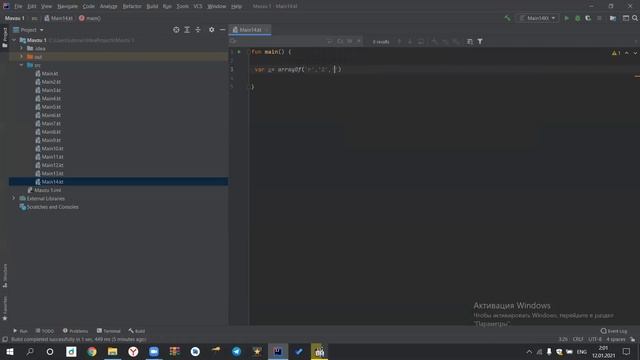Click UTF-8 encoding in status bar
This screenshot has width=640, height=360.
(x=595, y=339)
